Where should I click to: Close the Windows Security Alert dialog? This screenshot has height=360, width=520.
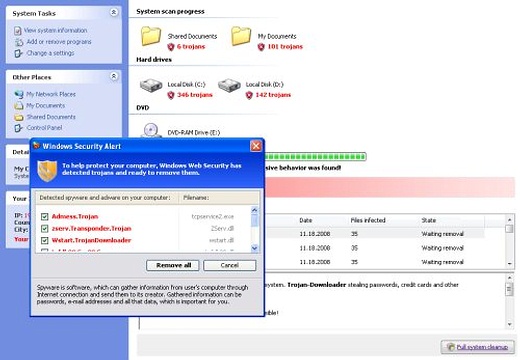click(256, 146)
